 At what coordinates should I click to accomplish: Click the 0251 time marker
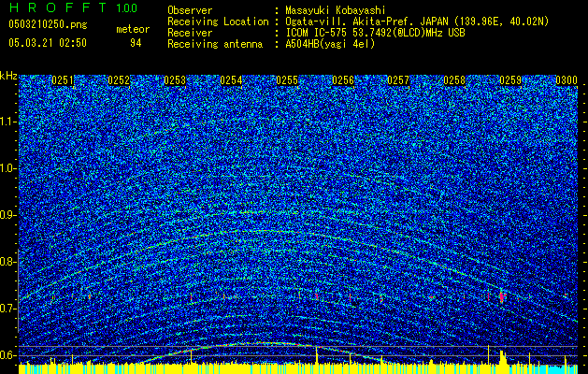(63, 80)
